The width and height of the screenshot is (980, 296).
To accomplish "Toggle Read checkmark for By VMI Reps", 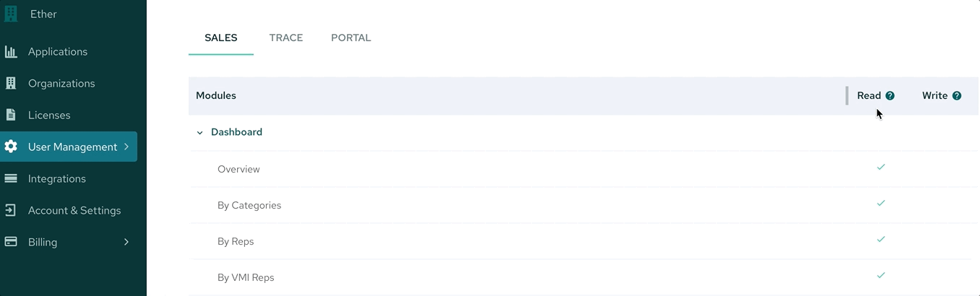I will point(881,275).
